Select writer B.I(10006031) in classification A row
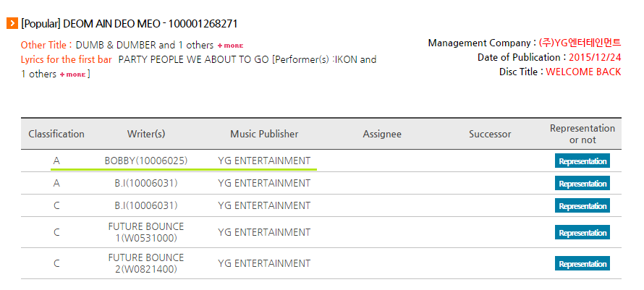Viewport: 644px width, 290px height. click(x=146, y=183)
